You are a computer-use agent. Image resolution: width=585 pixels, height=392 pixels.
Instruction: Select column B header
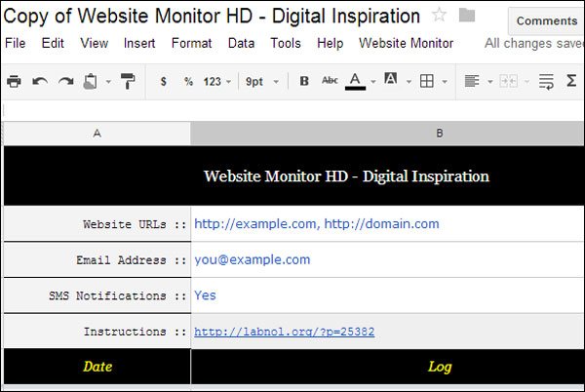387,134
